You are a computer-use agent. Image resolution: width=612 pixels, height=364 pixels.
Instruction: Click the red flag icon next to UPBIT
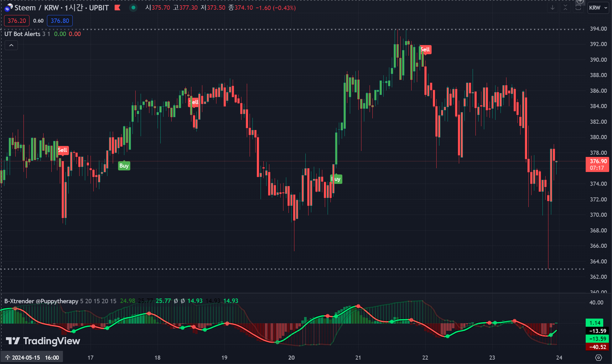coord(117,8)
